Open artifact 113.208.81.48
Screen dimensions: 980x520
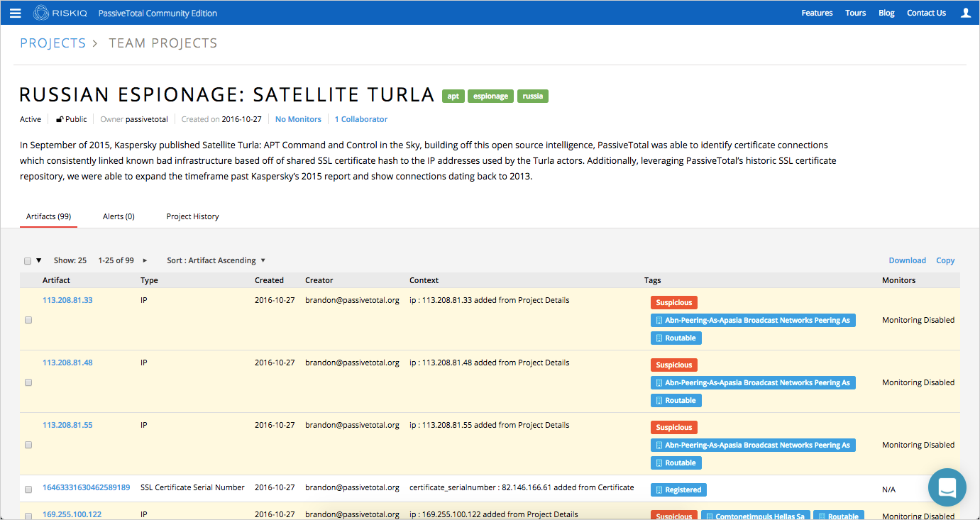tap(67, 363)
